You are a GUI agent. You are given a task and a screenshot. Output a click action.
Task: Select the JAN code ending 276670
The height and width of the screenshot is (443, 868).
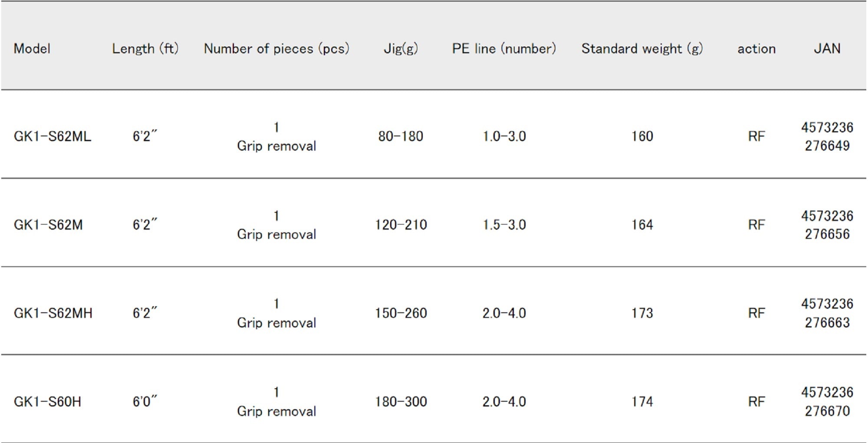pos(827,402)
